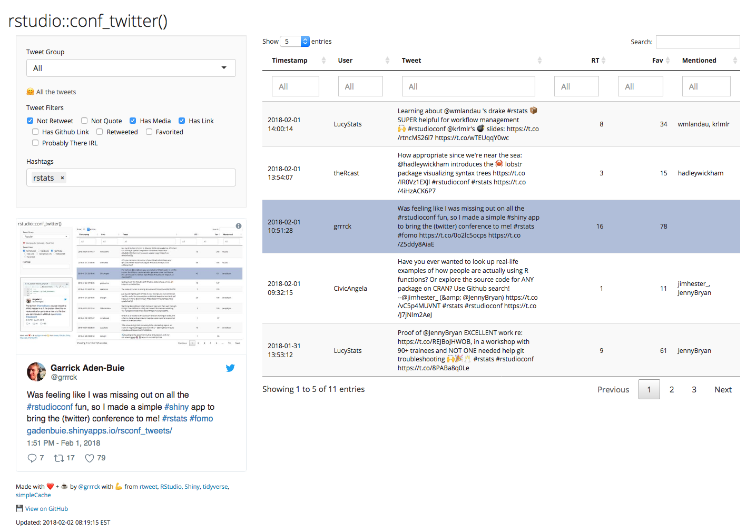
Task: Click the Tweet column filter box
Action: coord(468,86)
